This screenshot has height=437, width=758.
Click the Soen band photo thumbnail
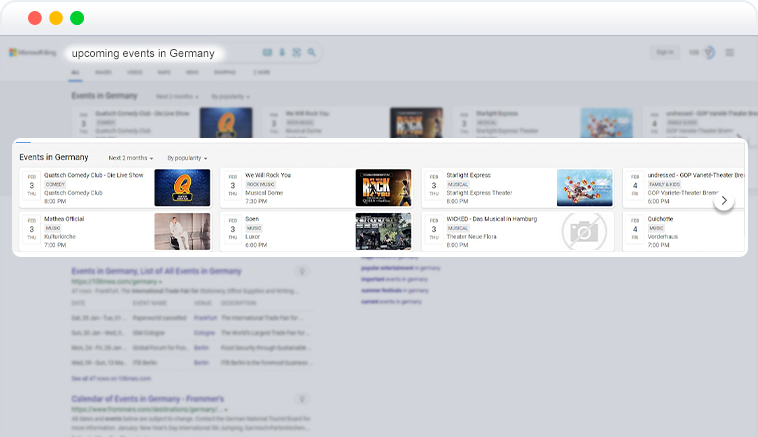pos(383,232)
